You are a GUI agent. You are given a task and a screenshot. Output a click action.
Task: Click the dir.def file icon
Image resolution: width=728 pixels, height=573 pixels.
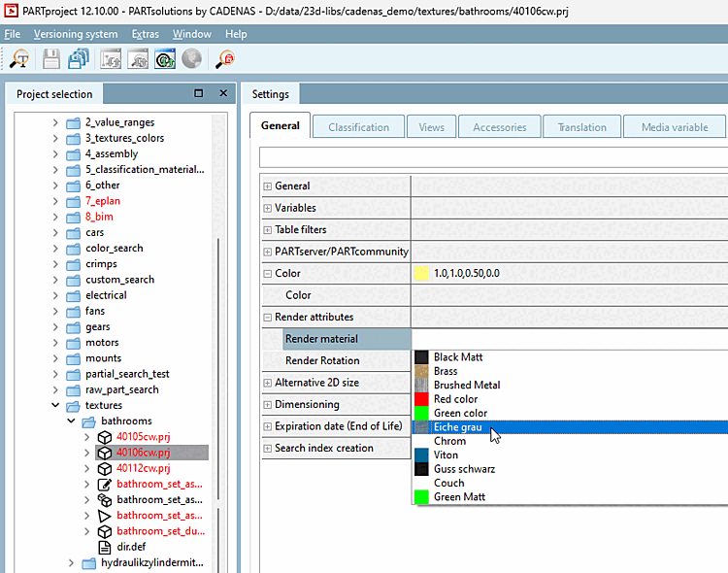pos(105,547)
